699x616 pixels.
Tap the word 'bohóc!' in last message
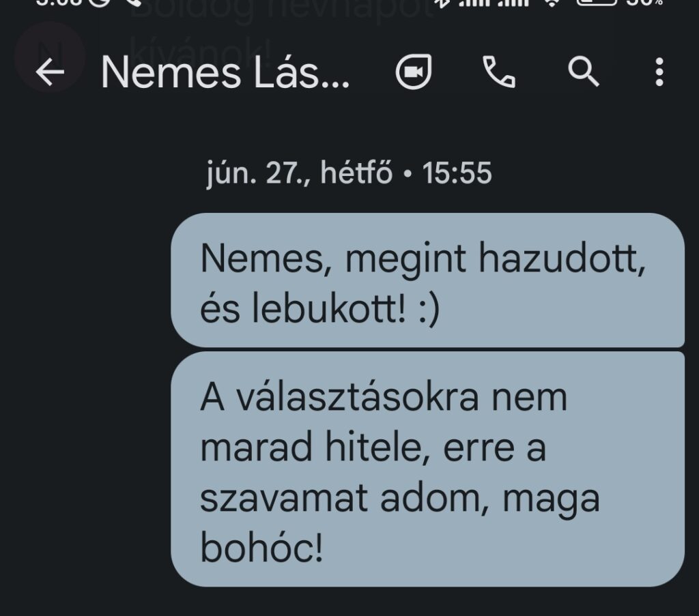coord(261,548)
